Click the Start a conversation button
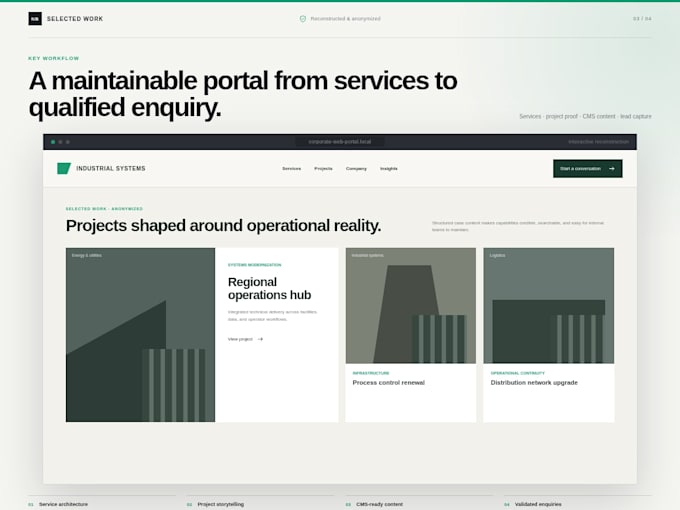680x510 pixels. [x=588, y=169]
